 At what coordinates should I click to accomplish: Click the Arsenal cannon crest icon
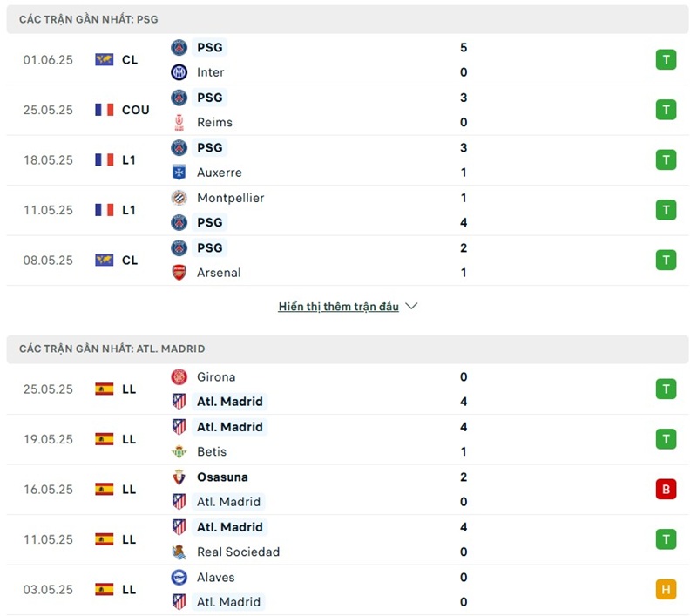click(179, 273)
